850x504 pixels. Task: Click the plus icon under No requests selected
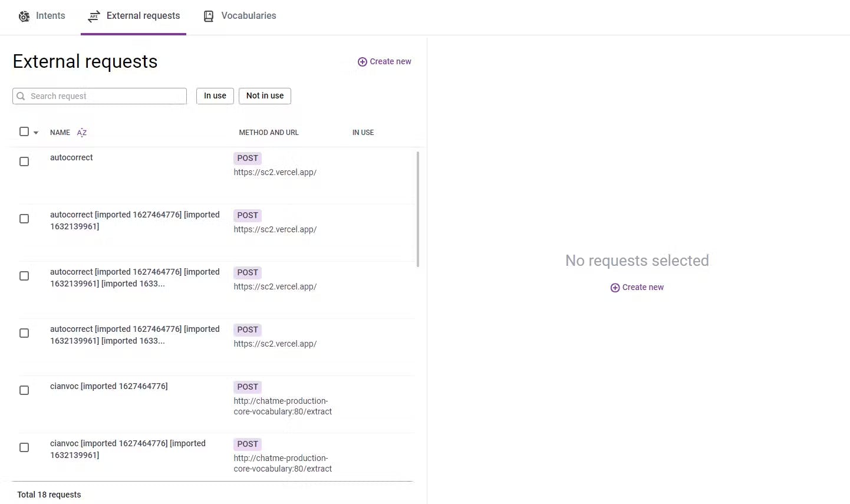click(x=615, y=288)
